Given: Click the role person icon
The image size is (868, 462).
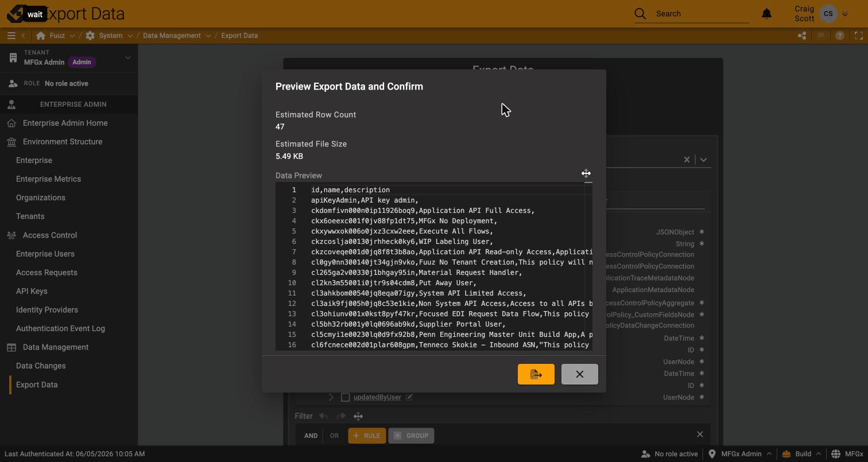Looking at the screenshot, I should (13, 83).
